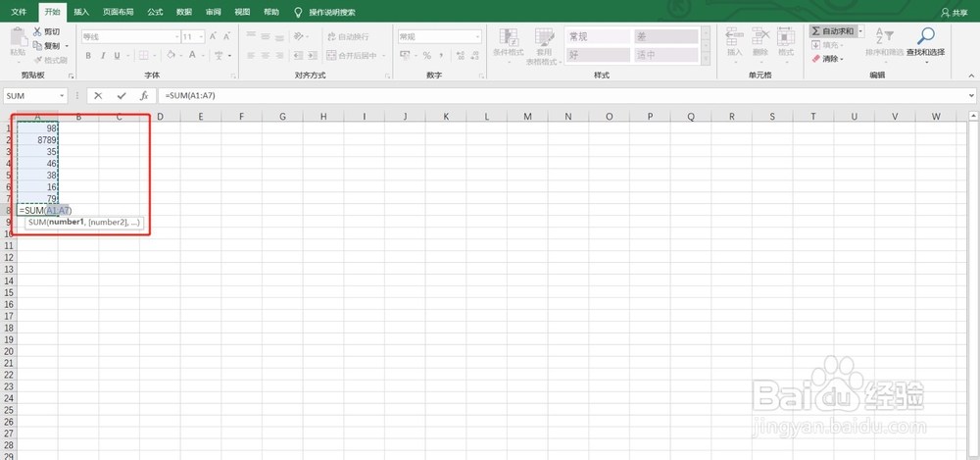The height and width of the screenshot is (460, 980).
Task: Click the increase indent icon
Action: coord(312,56)
